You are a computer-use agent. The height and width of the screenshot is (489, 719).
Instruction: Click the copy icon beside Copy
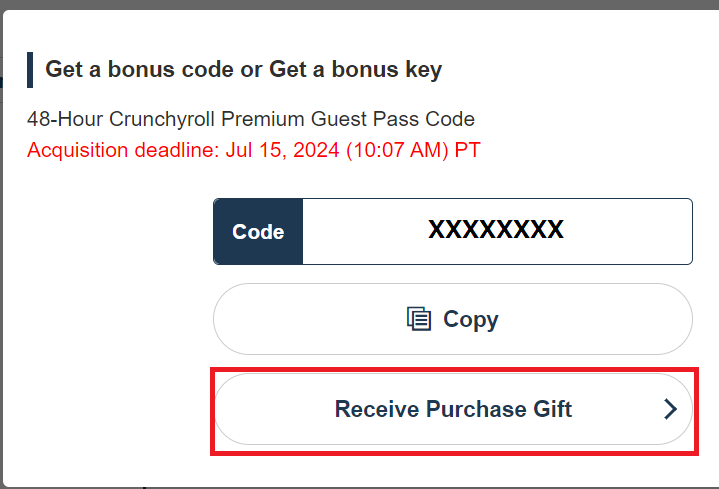[419, 319]
